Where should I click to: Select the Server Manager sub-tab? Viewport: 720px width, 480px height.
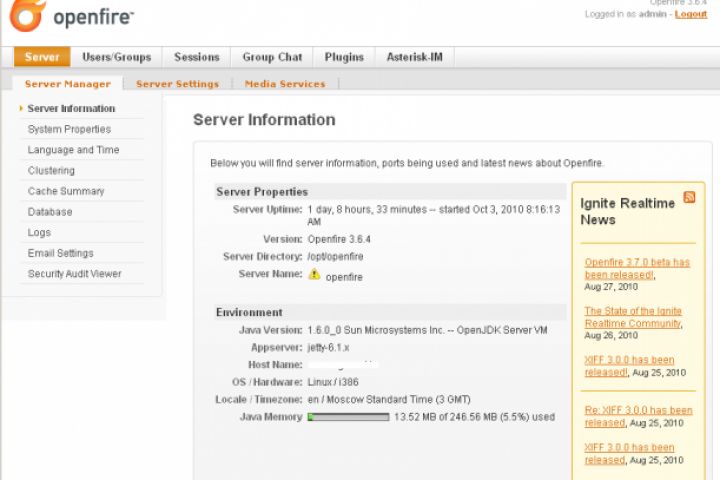(68, 84)
